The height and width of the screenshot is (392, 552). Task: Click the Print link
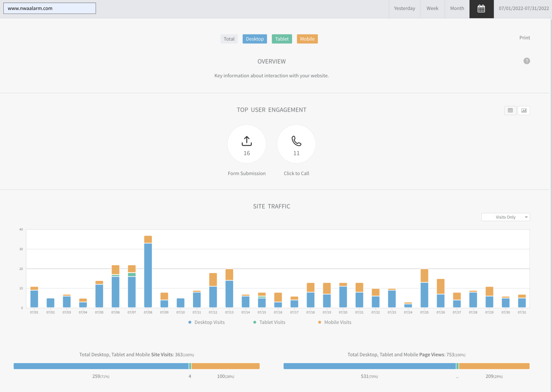tap(524, 38)
